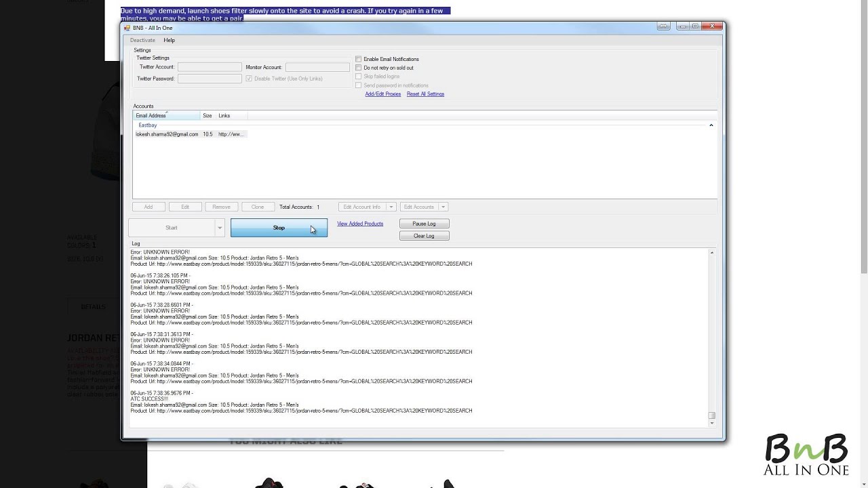This screenshot has width=868, height=488.
Task: Click the BNB app icon in title bar
Action: click(x=127, y=28)
